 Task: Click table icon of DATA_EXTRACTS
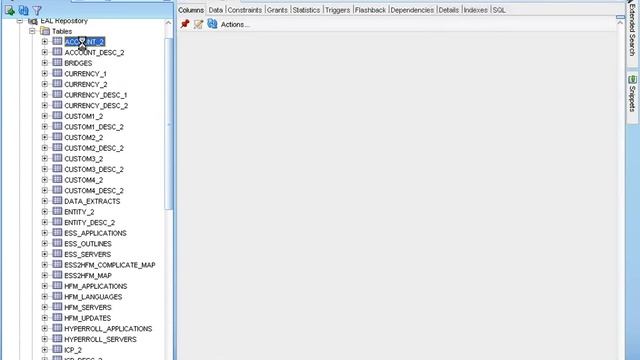(58, 201)
